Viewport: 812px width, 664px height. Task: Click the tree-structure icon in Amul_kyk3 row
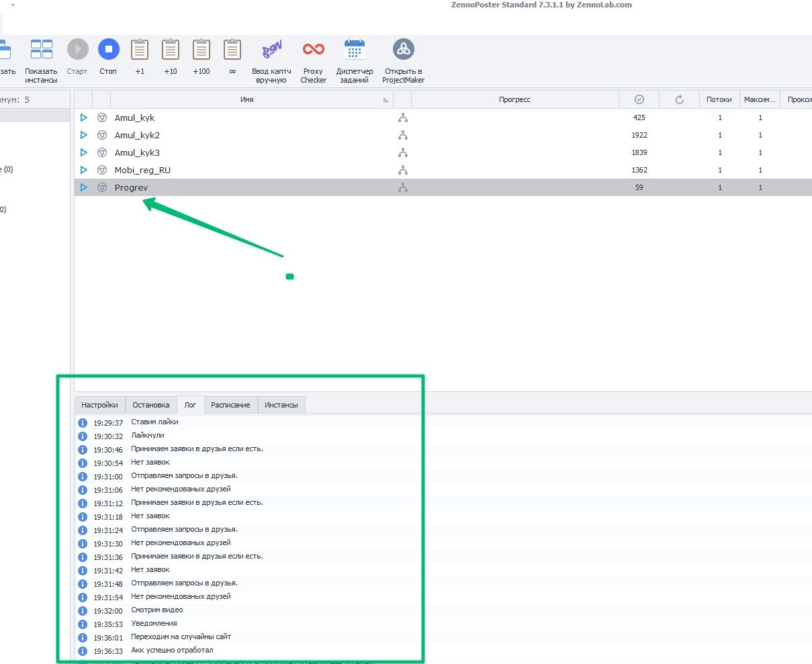coord(403,152)
